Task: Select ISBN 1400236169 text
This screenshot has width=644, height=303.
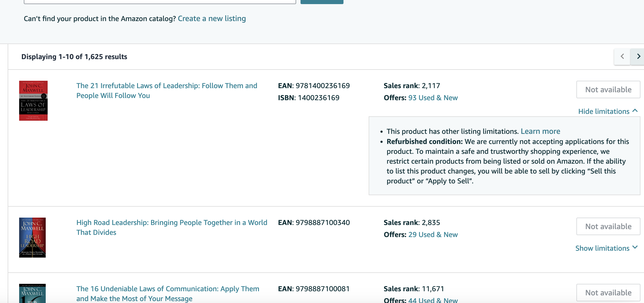Action: 309,98
